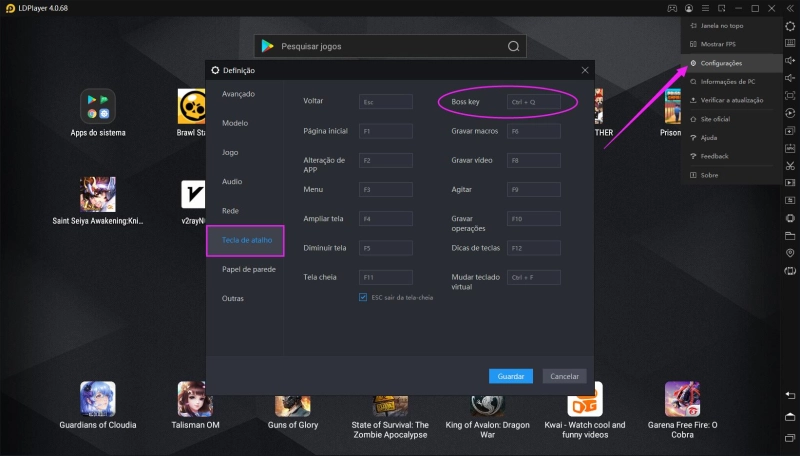
Task: Click the Boss key shortcut field
Action: 534,102
